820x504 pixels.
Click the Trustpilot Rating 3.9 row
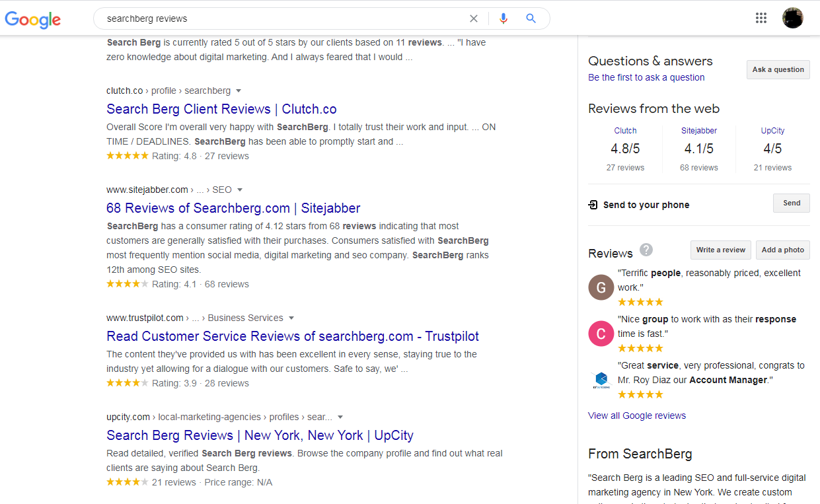pos(178,383)
